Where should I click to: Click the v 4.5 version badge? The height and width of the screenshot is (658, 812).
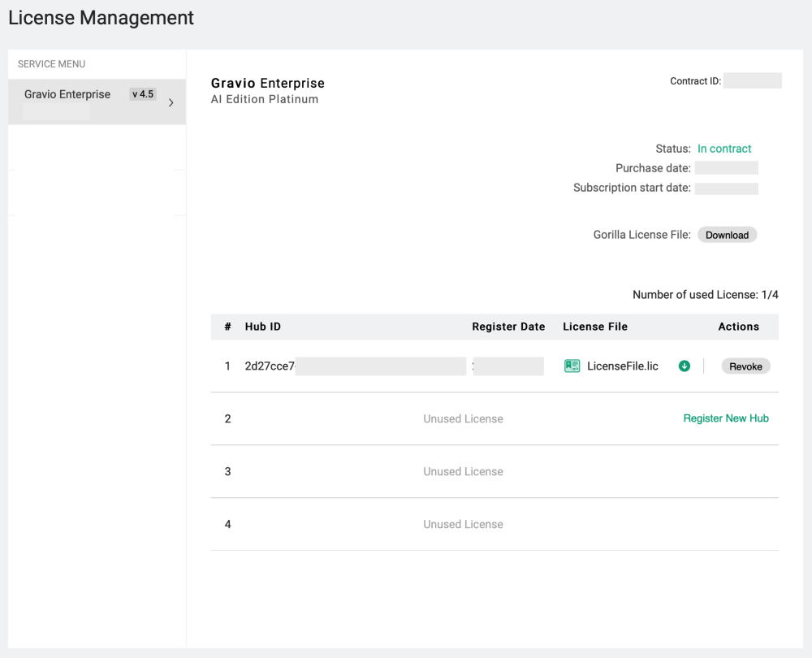[142, 94]
